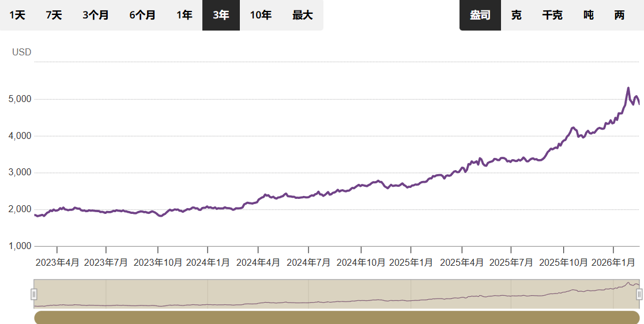Select the active 3年 range tab
This screenshot has height=324, width=644.
tap(221, 15)
